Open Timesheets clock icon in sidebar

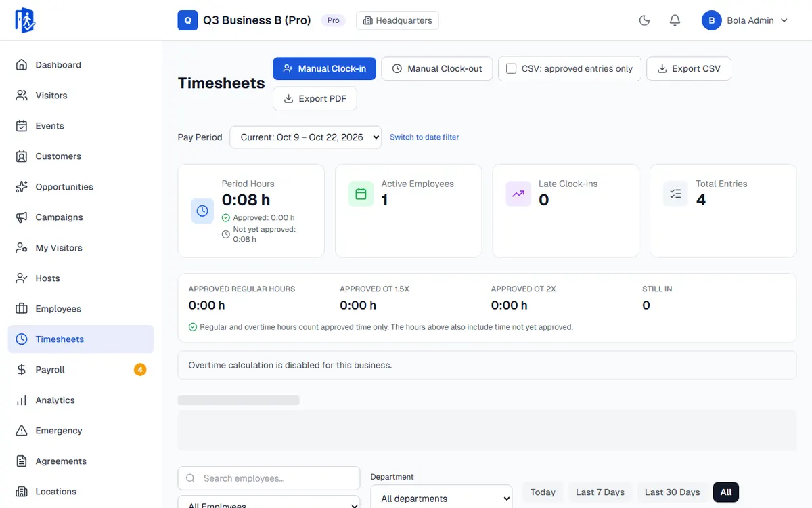(22, 339)
